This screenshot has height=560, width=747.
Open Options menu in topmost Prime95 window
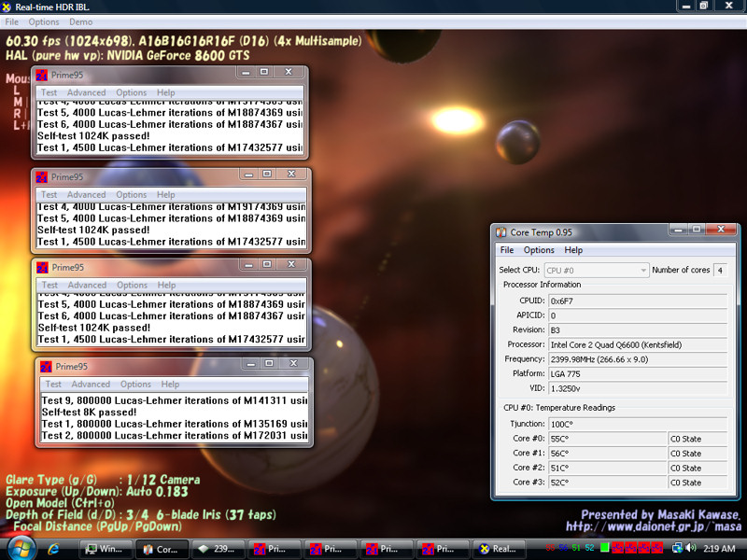coord(132,92)
